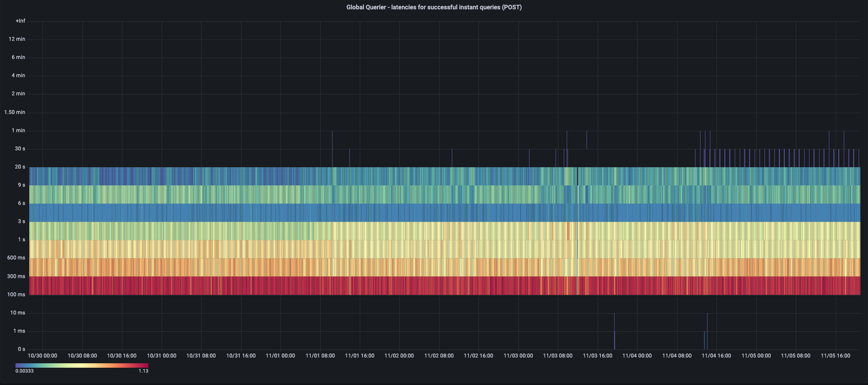Image resolution: width=868 pixels, height=385 pixels.
Task: Click the '1 s' y-axis label
Action: [x=21, y=240]
